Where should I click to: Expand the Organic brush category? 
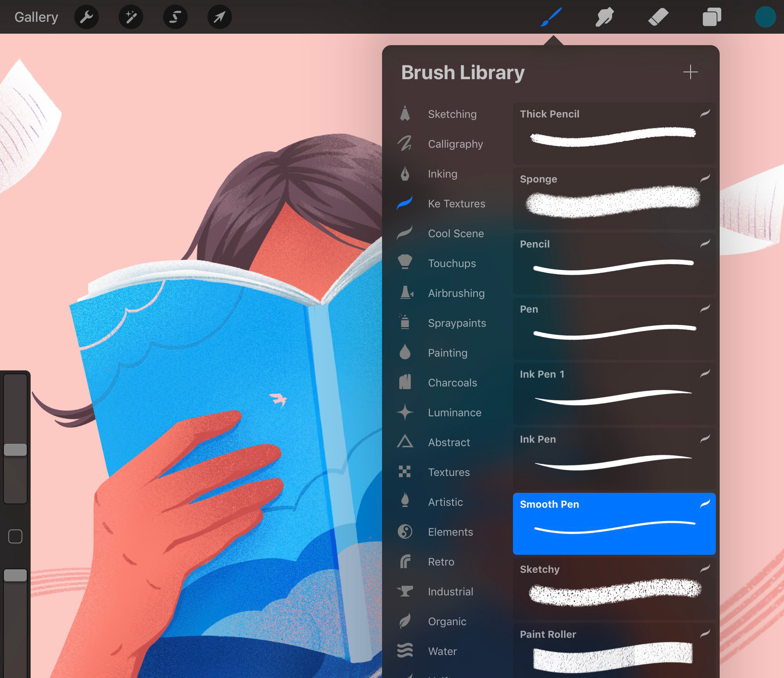(447, 621)
